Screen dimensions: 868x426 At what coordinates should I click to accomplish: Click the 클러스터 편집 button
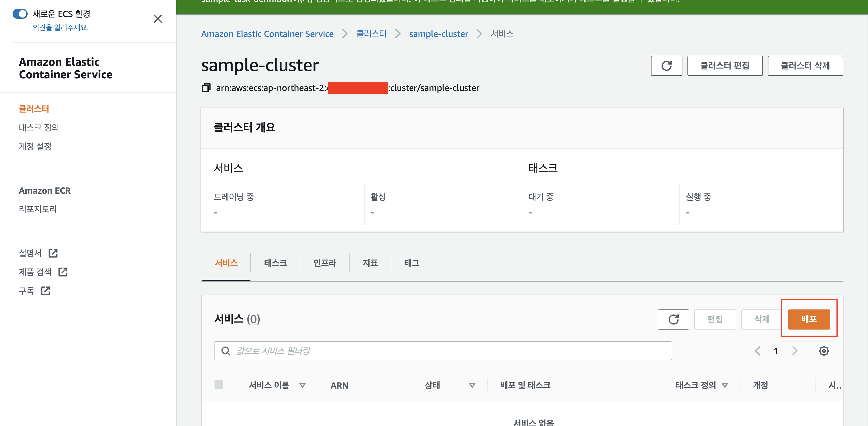tap(725, 66)
